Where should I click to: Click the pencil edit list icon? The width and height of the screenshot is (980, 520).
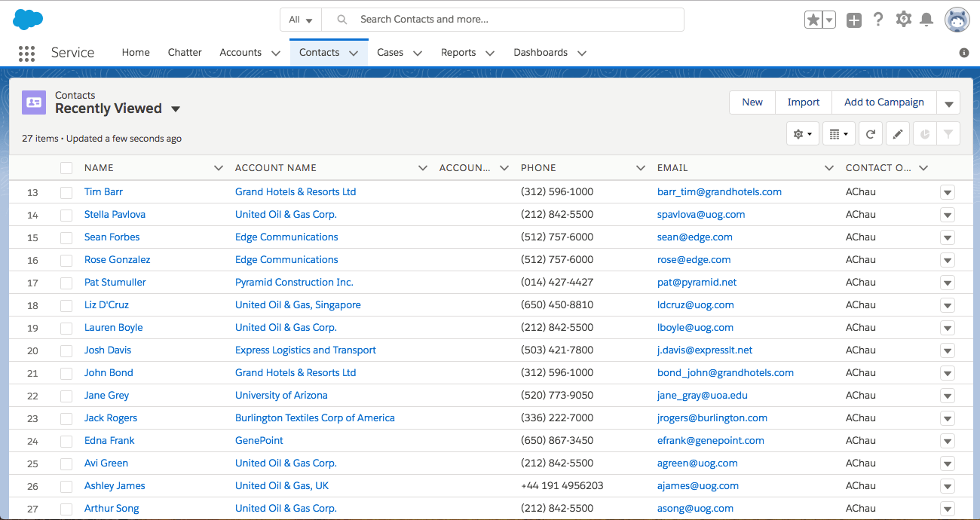[x=897, y=134]
